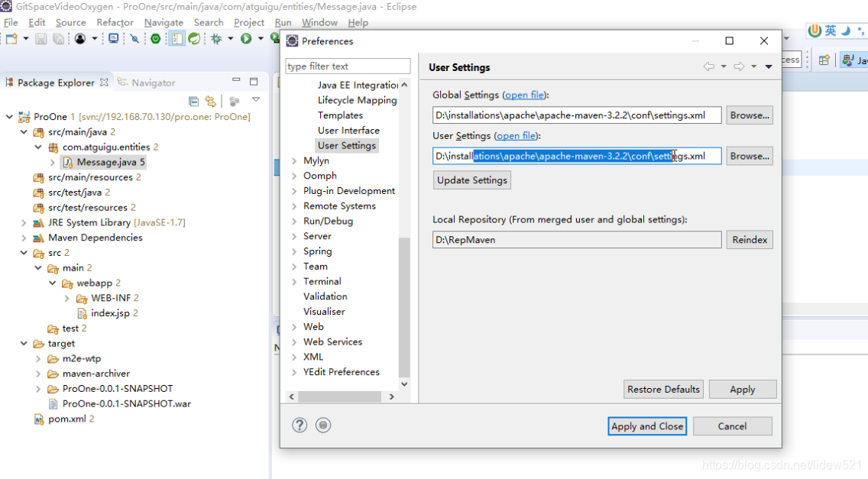Click the Save icon in toolbar
868x479 pixels.
click(41, 39)
